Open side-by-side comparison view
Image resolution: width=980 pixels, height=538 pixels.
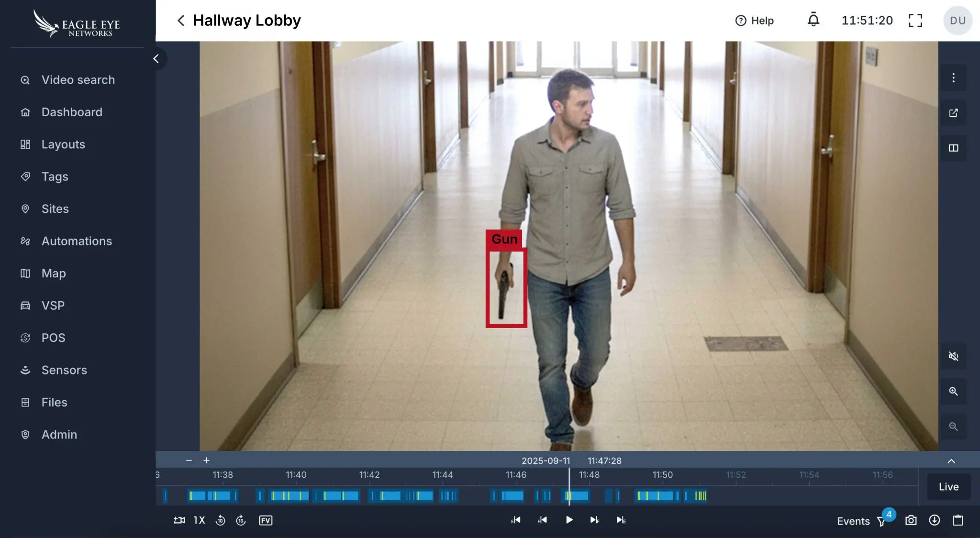953,148
